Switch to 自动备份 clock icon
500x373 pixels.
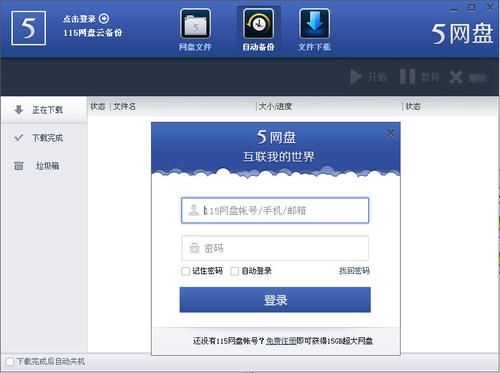[258, 24]
